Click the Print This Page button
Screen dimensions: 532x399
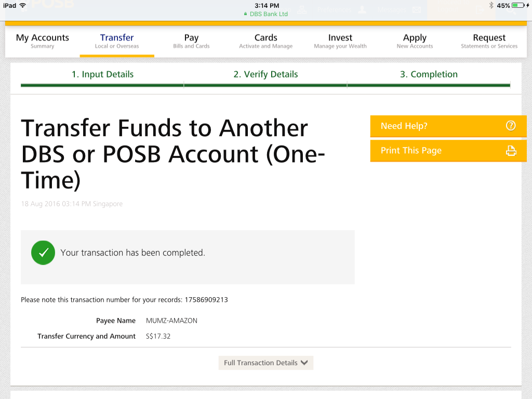point(448,151)
